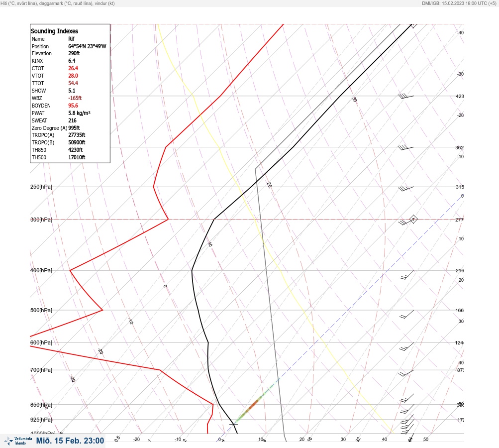
Task: Click the tropopause diamond marker at 300 hPa
Action: (x=413, y=219)
